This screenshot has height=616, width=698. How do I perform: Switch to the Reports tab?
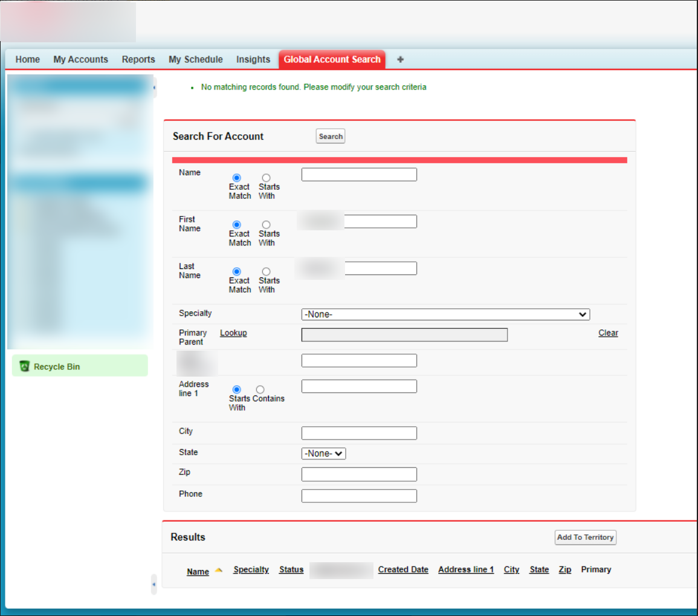[138, 59]
